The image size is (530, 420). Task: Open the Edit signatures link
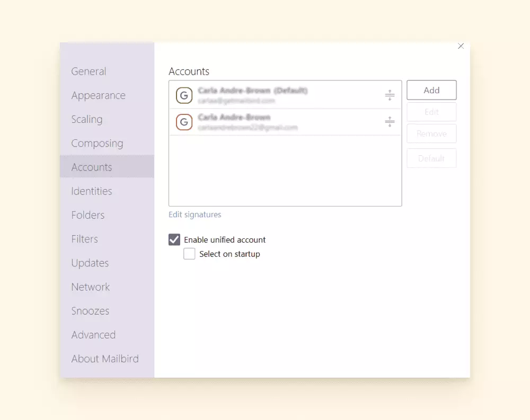coord(195,215)
